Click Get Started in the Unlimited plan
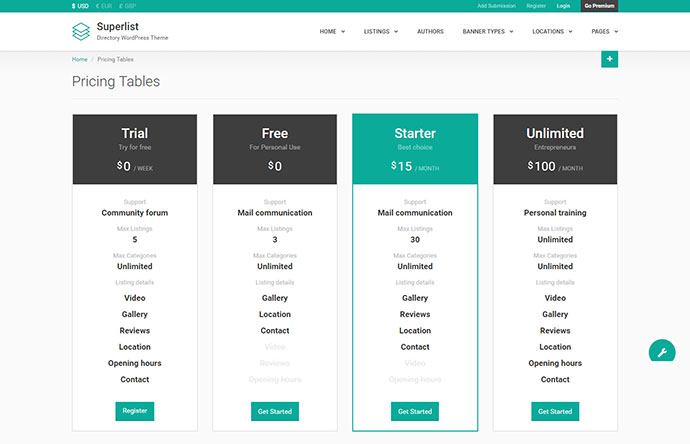Image resolution: width=690 pixels, height=444 pixels. pos(555,411)
